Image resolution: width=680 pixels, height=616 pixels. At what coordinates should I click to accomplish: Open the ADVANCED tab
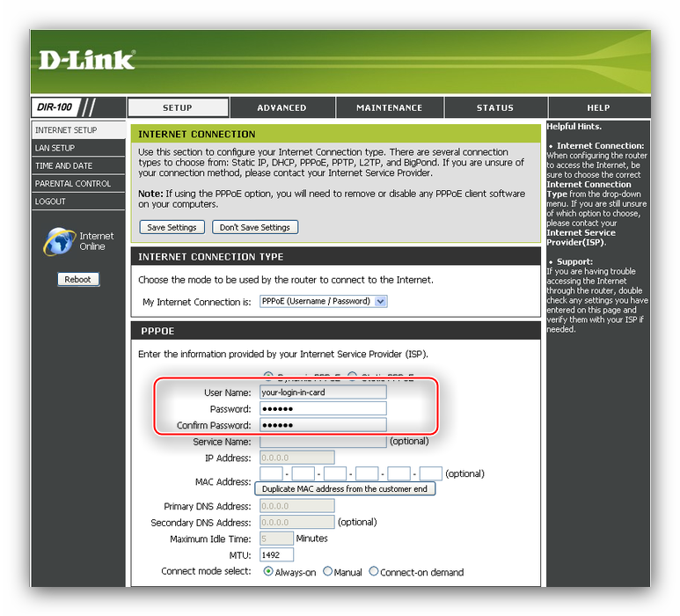(x=282, y=107)
